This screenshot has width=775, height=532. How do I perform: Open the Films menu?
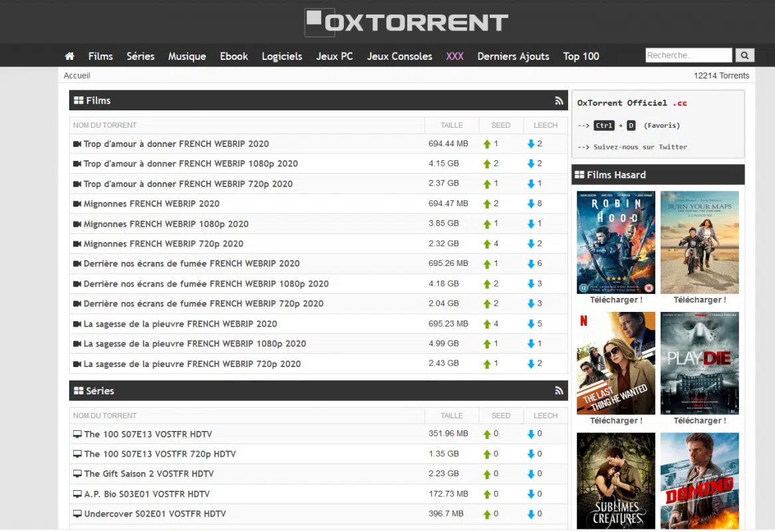point(101,57)
